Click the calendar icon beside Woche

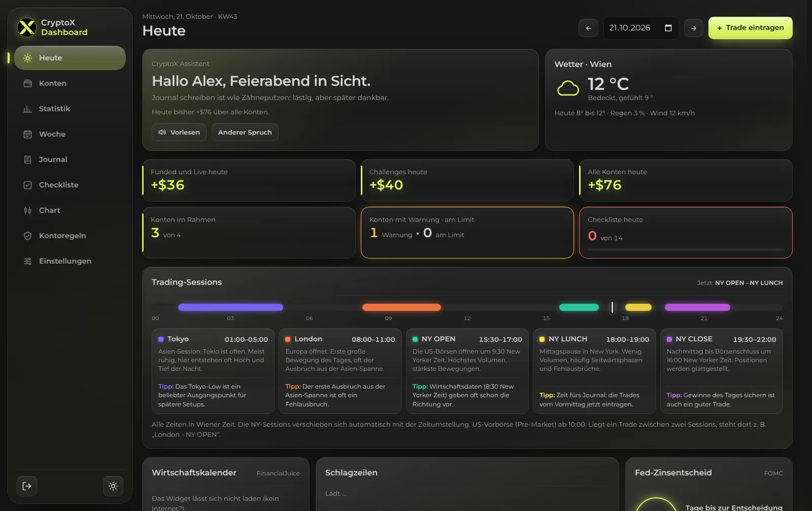28,134
